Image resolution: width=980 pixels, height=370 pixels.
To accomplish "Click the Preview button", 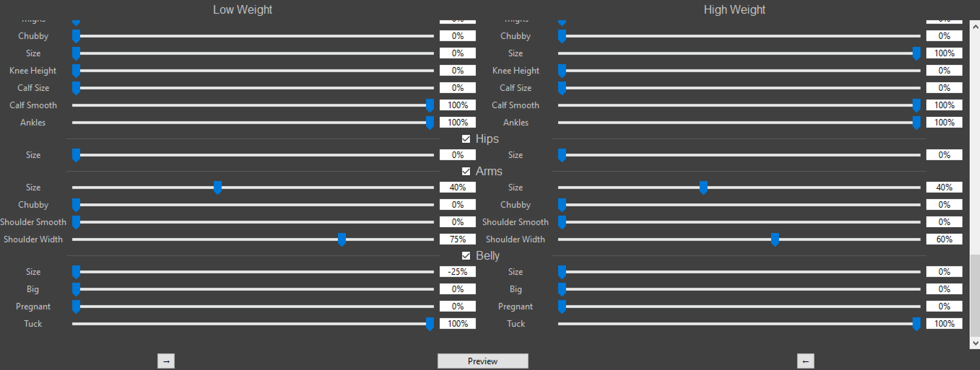I will click(x=483, y=361).
